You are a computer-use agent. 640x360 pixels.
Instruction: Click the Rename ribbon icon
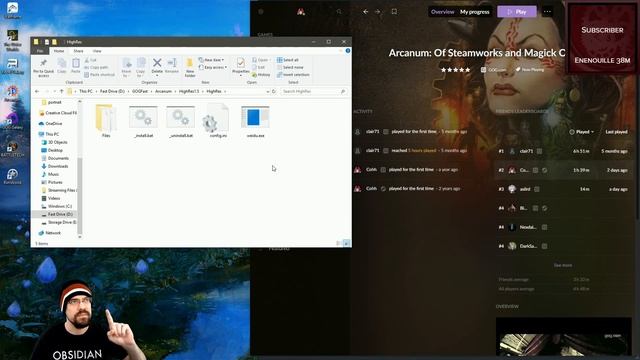point(172,66)
